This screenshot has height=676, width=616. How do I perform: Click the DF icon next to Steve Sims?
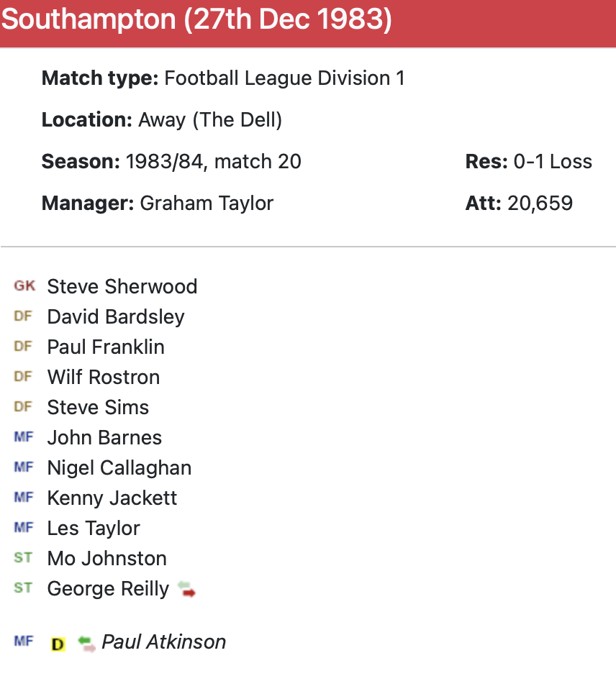pyautogui.click(x=23, y=407)
